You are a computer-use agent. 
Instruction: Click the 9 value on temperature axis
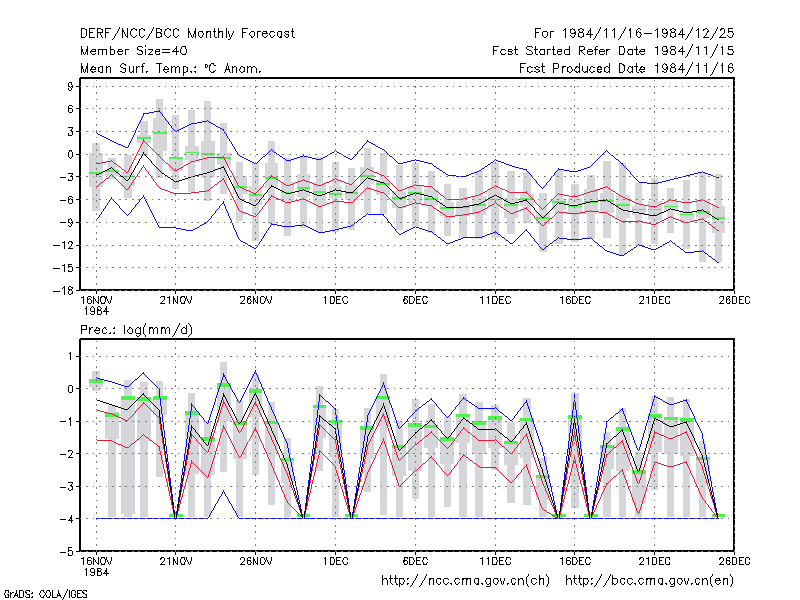pyautogui.click(x=70, y=86)
